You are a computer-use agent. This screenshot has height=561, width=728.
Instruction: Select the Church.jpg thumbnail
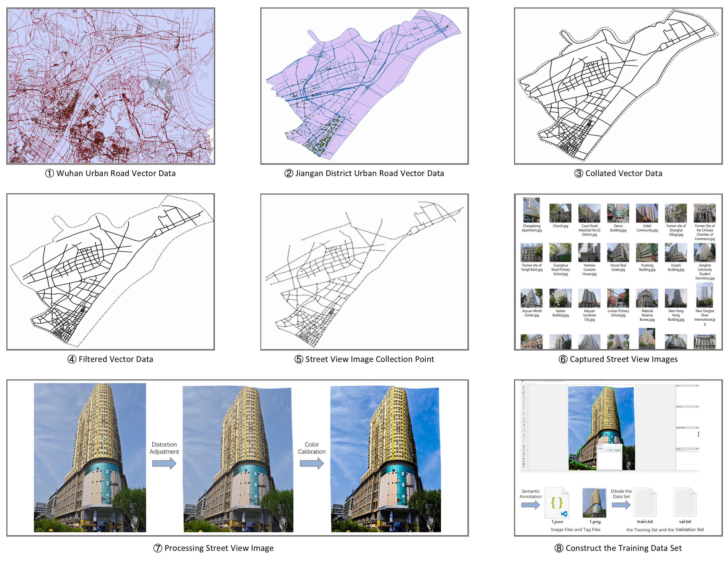[x=560, y=213]
